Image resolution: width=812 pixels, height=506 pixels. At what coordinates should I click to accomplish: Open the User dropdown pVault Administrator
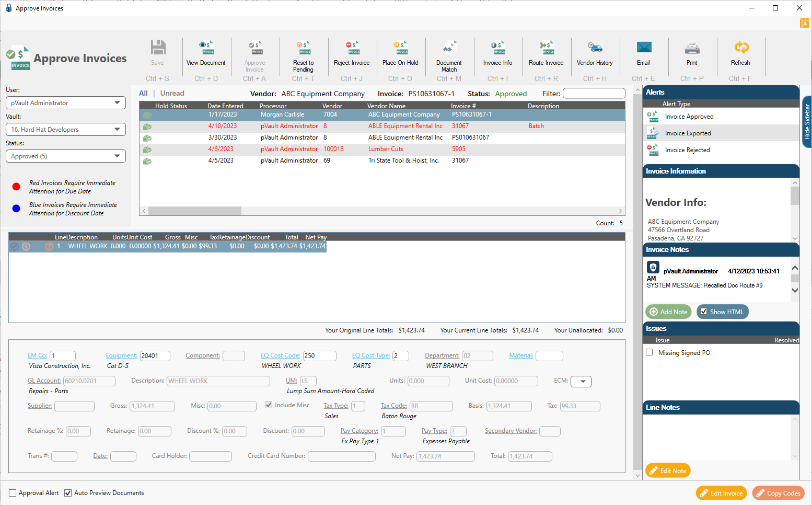tap(66, 103)
